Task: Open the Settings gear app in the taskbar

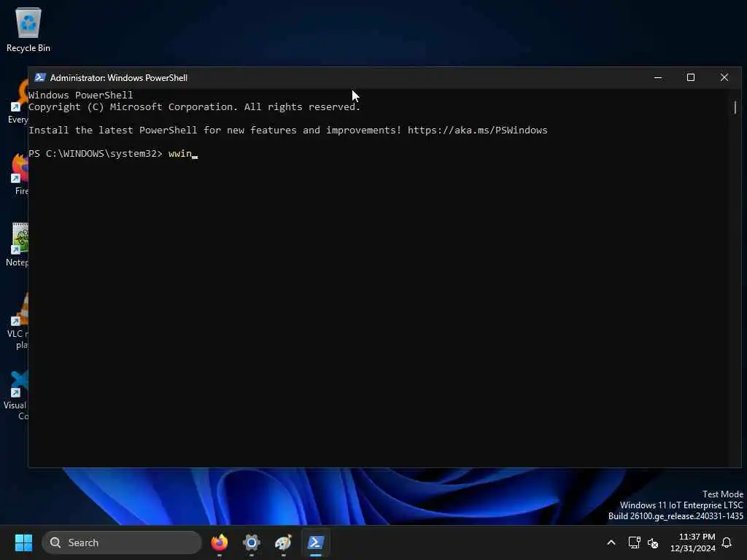Action: tap(252, 542)
